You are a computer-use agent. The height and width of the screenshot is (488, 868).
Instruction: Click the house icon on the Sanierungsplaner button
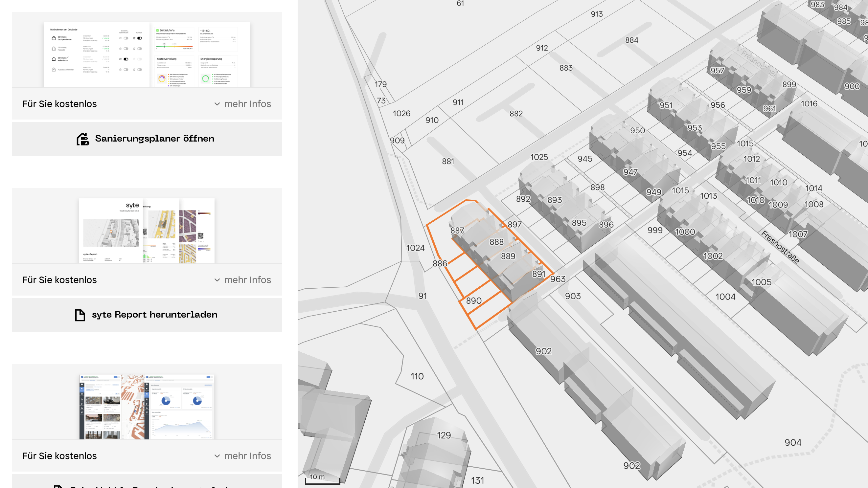(82, 139)
